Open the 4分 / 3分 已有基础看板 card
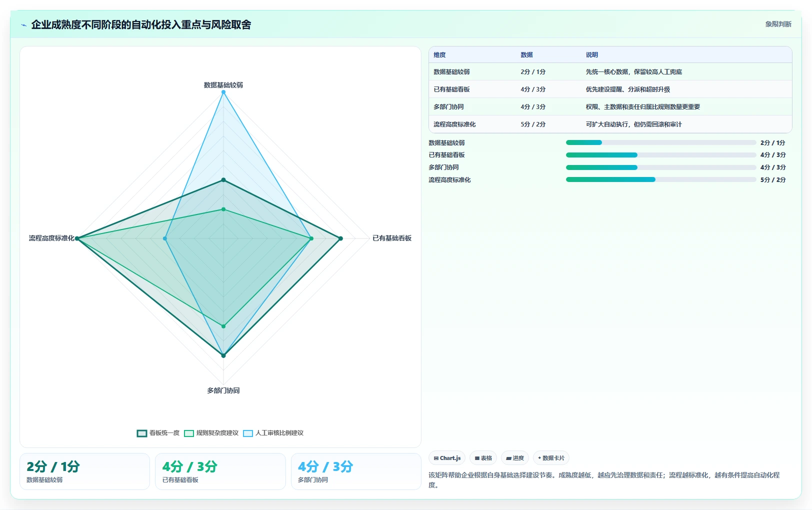The height and width of the screenshot is (510, 812). pos(220,471)
